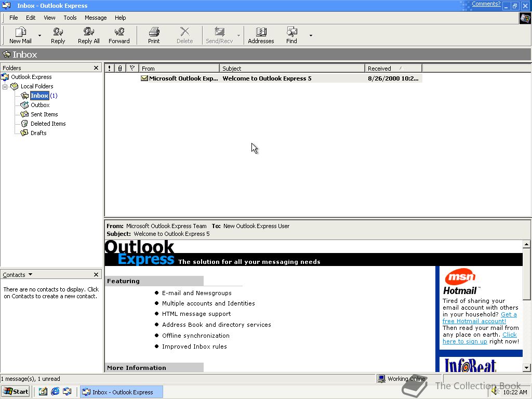
Task: Click the InfoBeat logo
Action: click(x=470, y=365)
